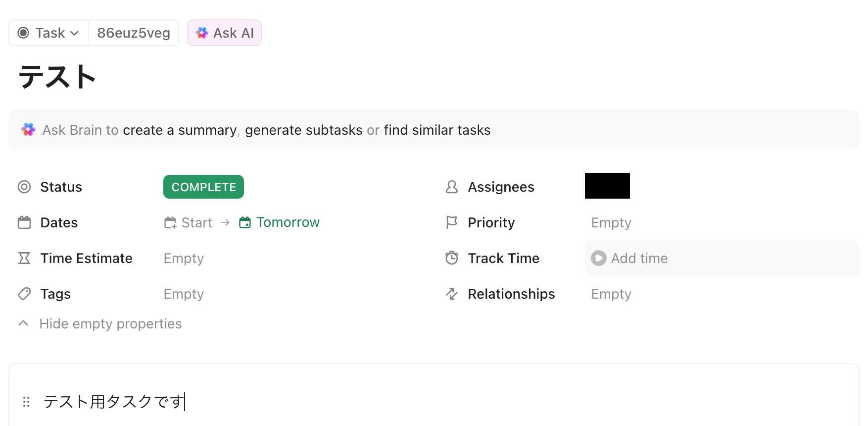This screenshot has width=868, height=426.
Task: Click the Start date calendar icon
Action: pyautogui.click(x=170, y=222)
